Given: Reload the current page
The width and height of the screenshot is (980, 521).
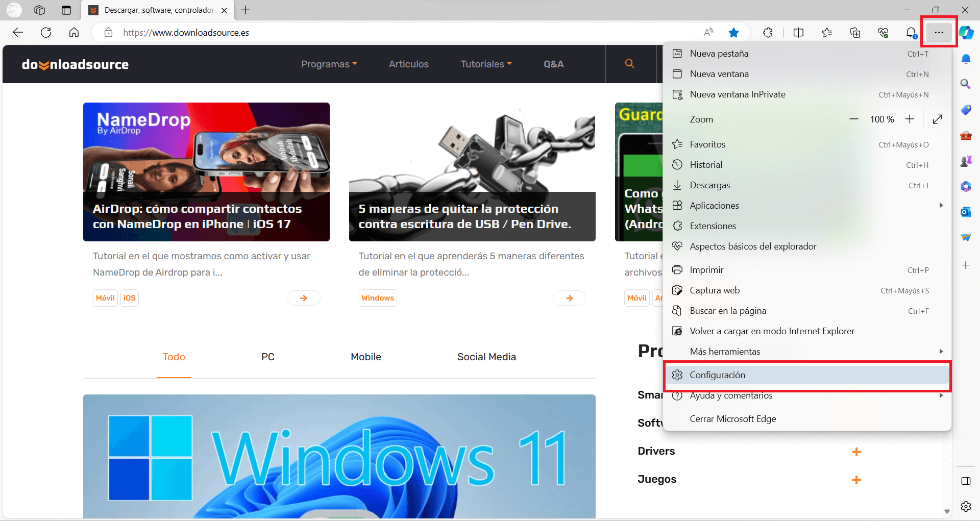Looking at the screenshot, I should point(46,33).
